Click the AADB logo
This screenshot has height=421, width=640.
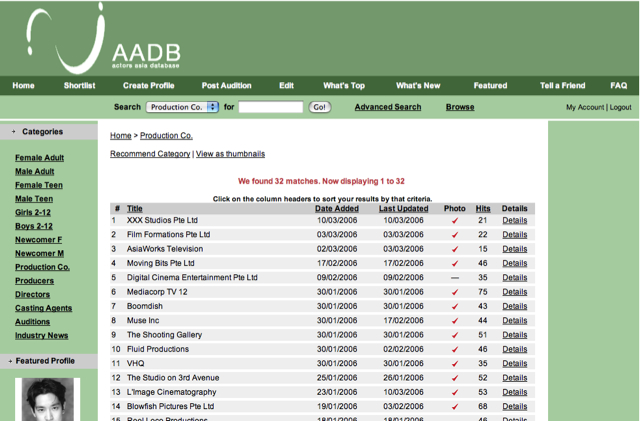point(103,39)
